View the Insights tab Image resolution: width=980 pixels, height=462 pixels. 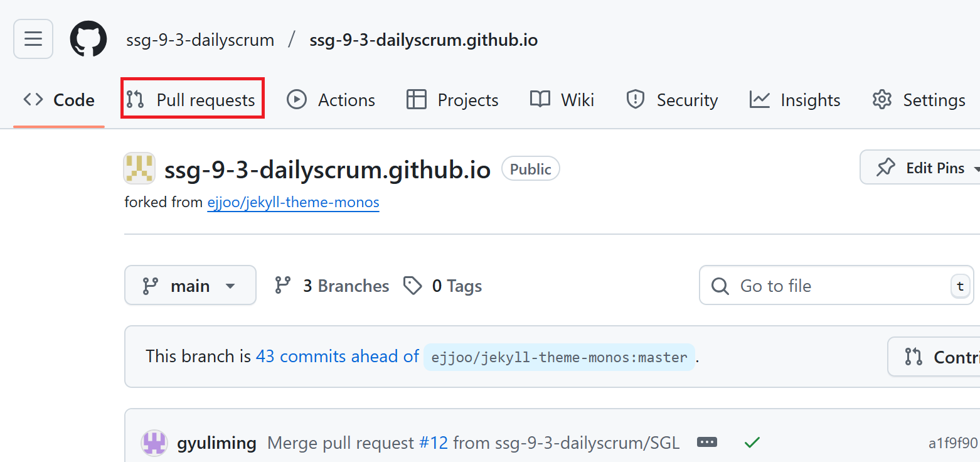click(x=795, y=100)
